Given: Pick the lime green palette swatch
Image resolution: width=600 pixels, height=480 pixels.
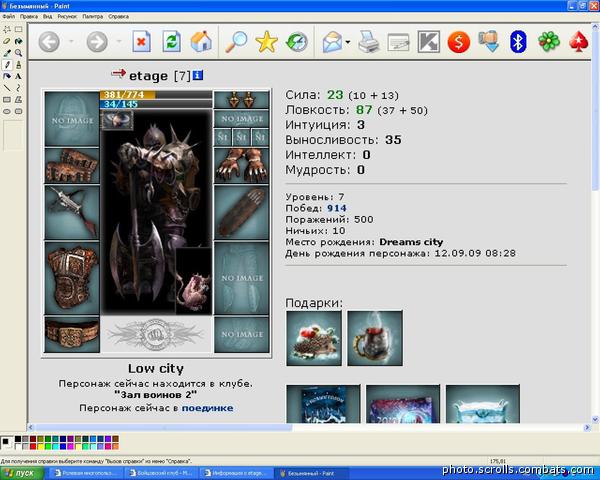Looking at the screenshot, I should 48,446.
